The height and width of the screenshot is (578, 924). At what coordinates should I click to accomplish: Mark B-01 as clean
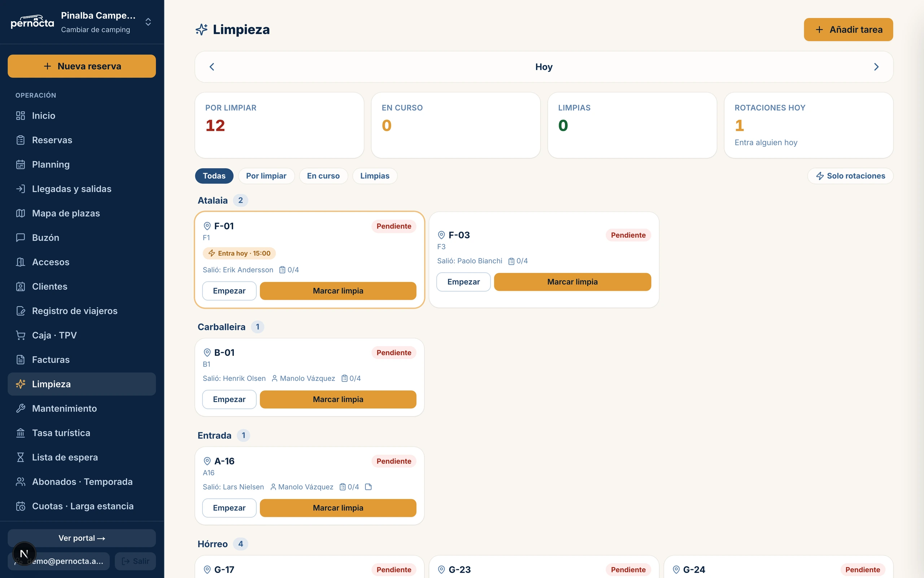[x=338, y=400]
